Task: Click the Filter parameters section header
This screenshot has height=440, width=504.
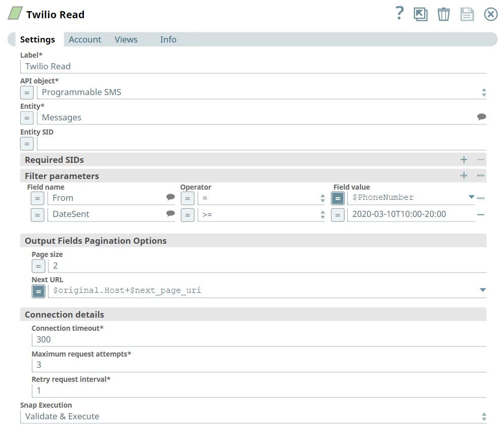Action: (x=253, y=175)
